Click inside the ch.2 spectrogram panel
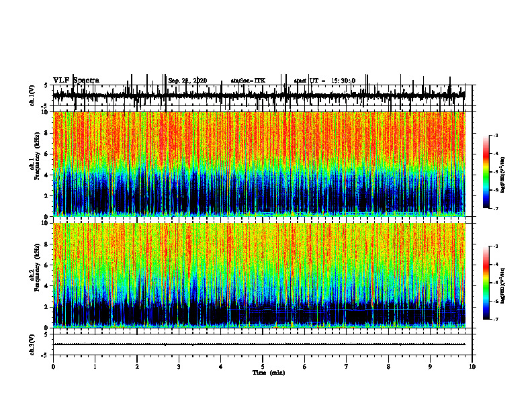Image resolution: width=532 pixels, height=411 pixels. [259, 275]
